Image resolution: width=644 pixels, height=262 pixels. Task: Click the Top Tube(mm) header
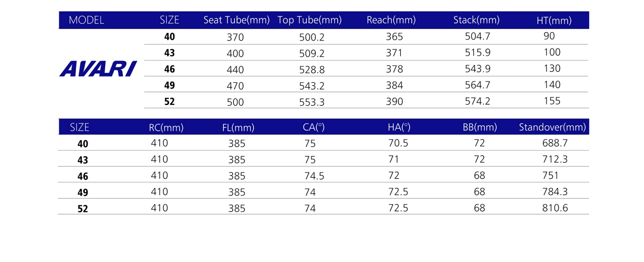tap(309, 20)
